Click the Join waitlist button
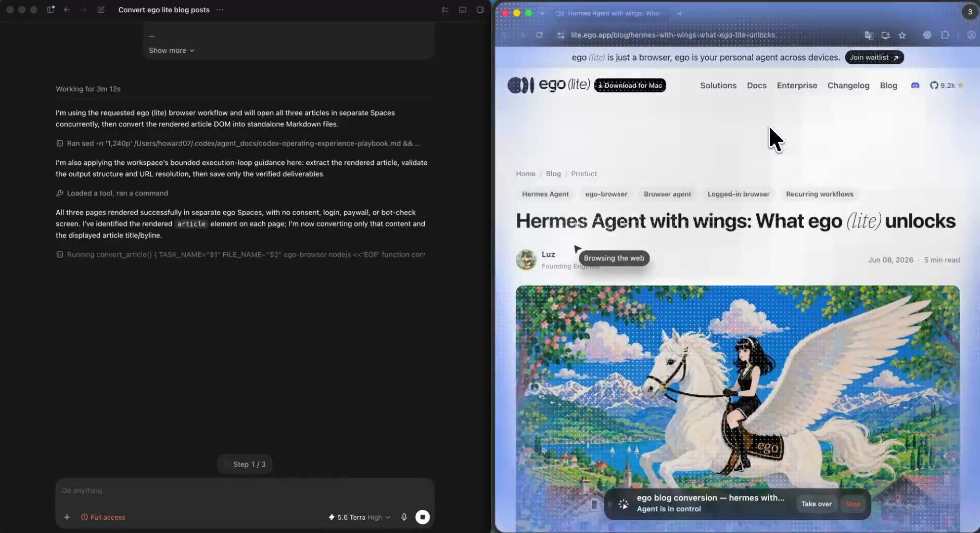Viewport: 980px width, 533px height. pos(874,57)
